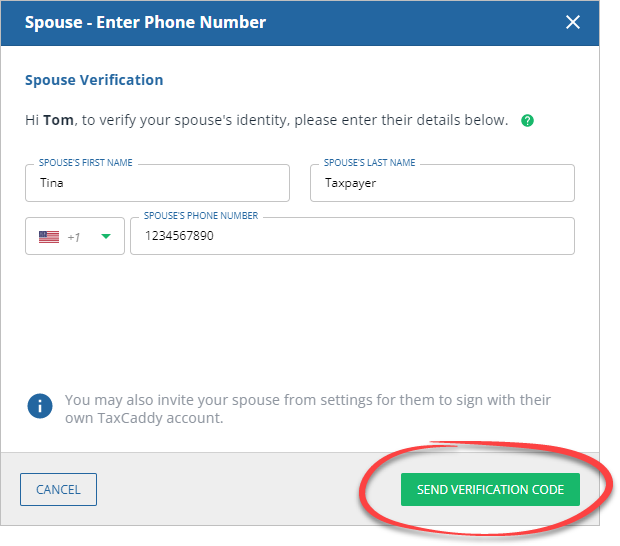Click the +1 country code text
620x546 pixels.
coord(74,237)
